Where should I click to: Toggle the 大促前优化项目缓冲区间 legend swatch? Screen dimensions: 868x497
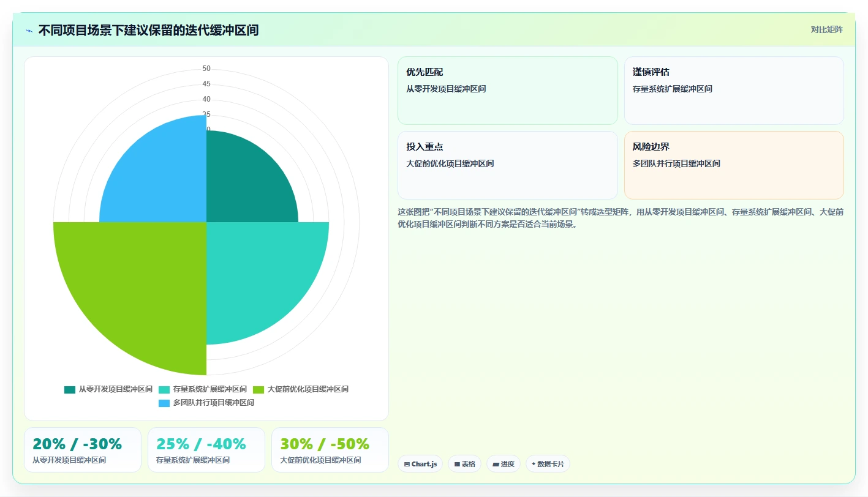pyautogui.click(x=258, y=389)
